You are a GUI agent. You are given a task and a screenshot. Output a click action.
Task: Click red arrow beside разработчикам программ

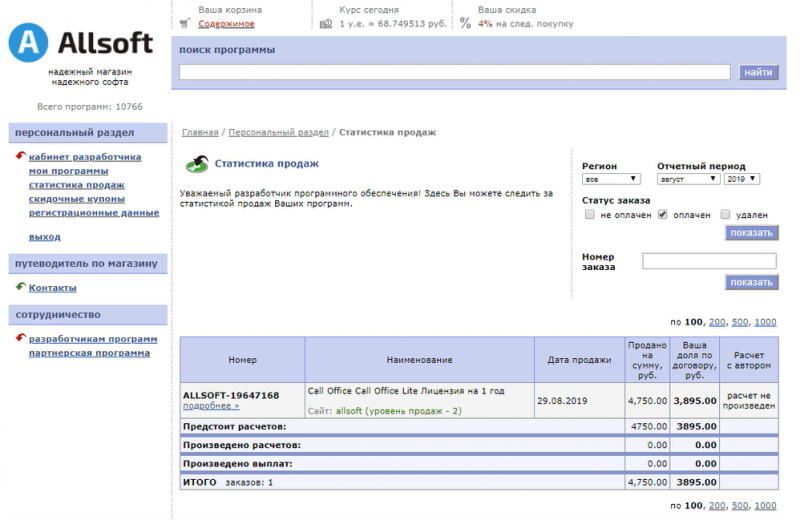(20, 338)
